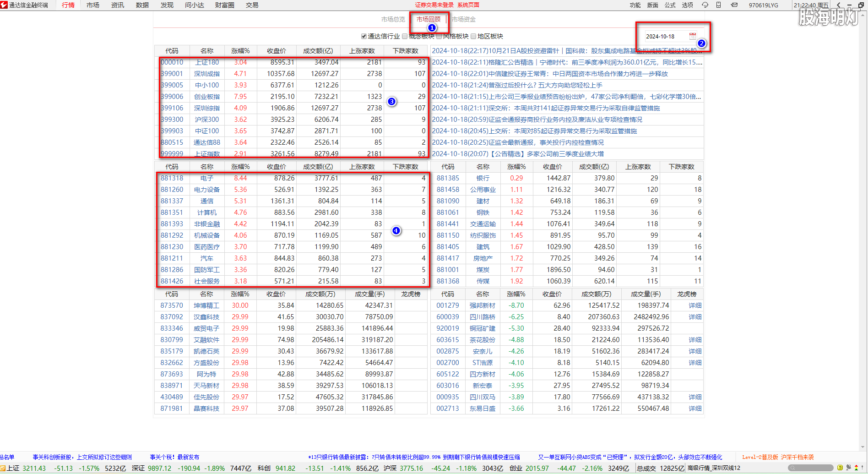This screenshot has width=868, height=474.
Task: Click the 通达信金融终端 app logo
Action: pos(4,5)
